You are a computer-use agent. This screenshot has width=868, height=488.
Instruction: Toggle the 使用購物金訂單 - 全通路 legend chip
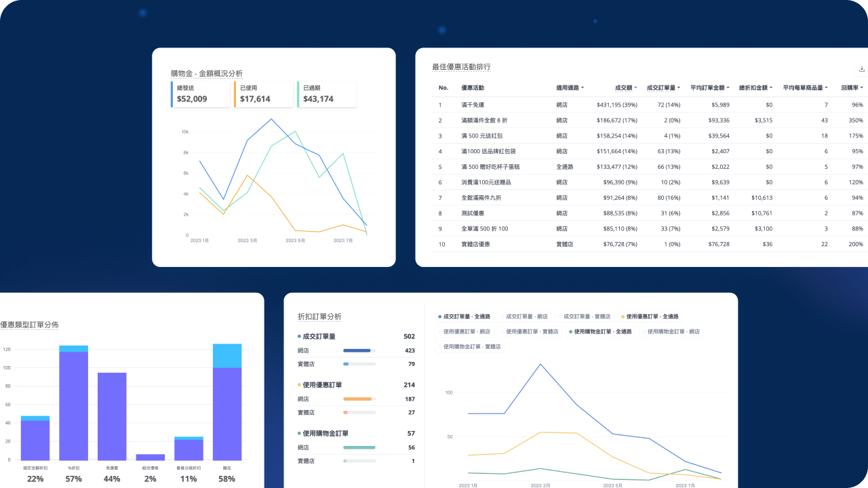point(601,332)
